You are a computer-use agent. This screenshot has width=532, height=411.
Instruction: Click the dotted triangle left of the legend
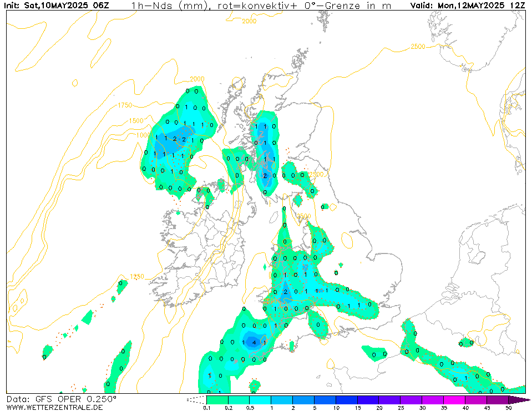tap(197, 400)
